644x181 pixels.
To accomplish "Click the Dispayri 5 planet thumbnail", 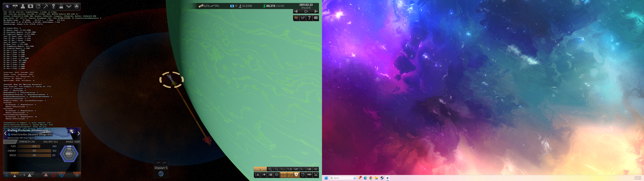I will 161,174.
